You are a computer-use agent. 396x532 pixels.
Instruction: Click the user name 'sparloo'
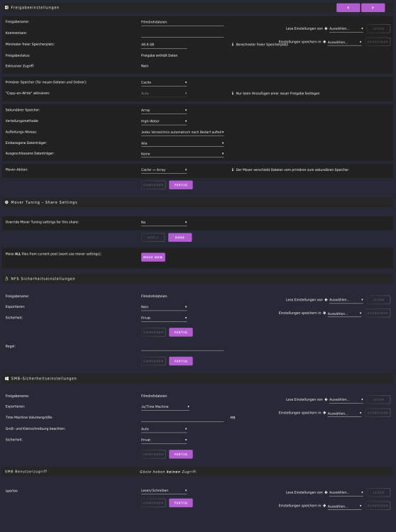(11, 491)
